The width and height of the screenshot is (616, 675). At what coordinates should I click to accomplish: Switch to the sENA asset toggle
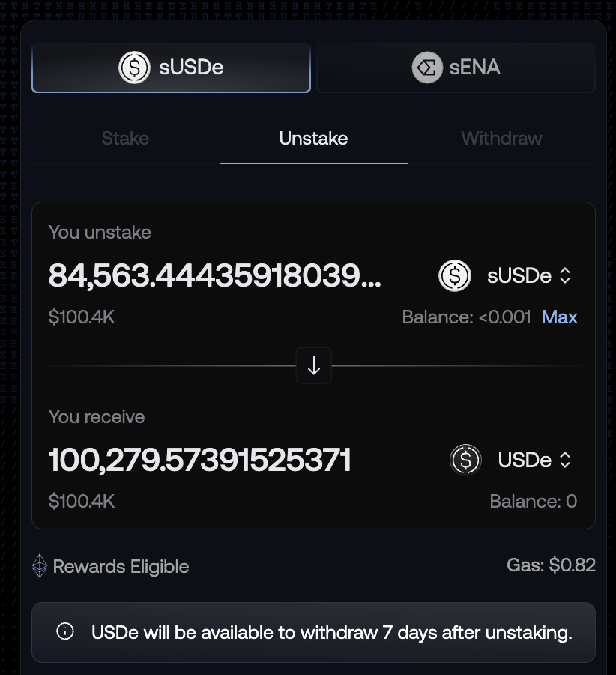point(456,67)
